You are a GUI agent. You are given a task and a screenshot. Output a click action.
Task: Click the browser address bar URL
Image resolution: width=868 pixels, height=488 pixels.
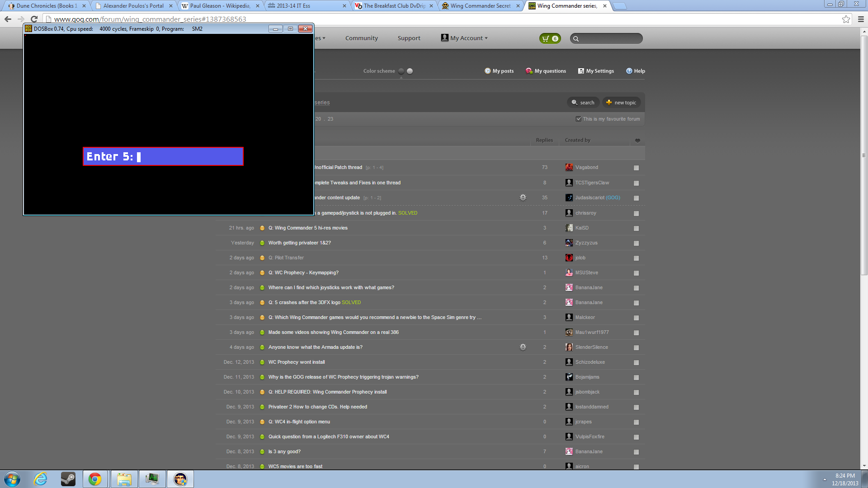(x=150, y=19)
